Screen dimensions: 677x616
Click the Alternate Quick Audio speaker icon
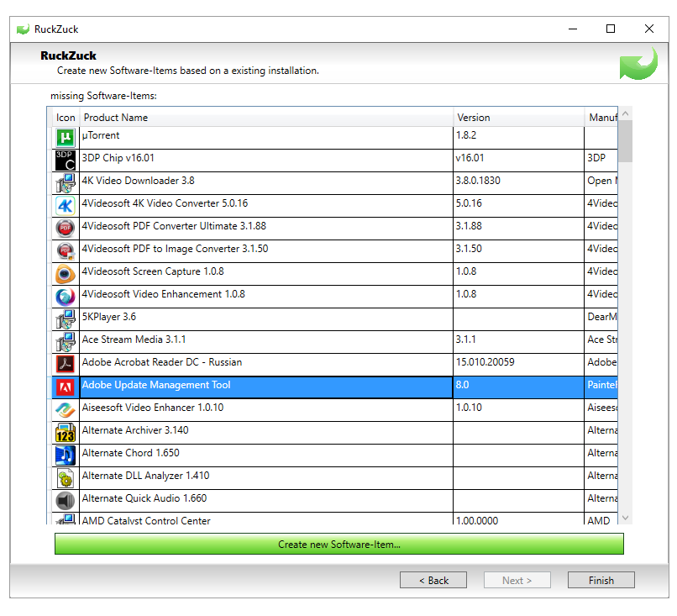click(x=66, y=501)
